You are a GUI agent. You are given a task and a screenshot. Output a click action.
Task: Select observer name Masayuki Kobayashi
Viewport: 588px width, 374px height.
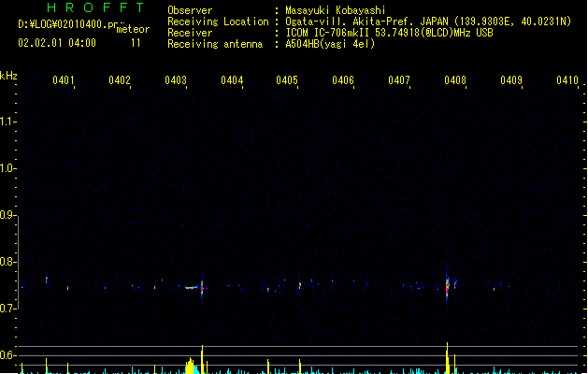coord(336,10)
